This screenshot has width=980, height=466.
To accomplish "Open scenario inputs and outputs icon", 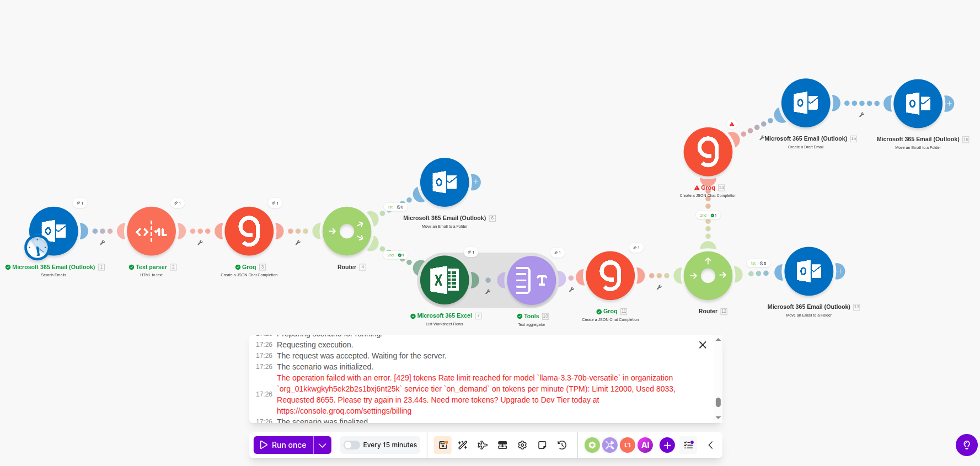I will tap(502, 445).
